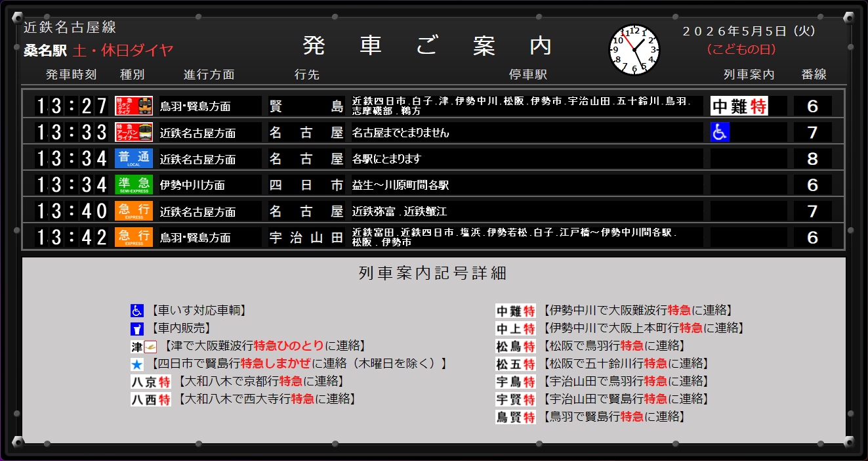The width and height of the screenshot is (868, 461).
Task: Click the 八京特 legend badge
Action: tap(151, 382)
